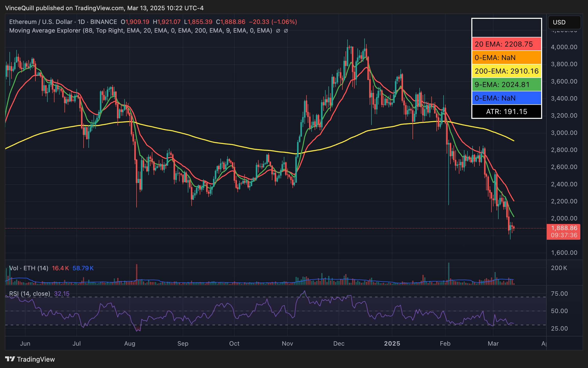Click the black ATR: 191.15 legend box
588x368 pixels.
(506, 111)
